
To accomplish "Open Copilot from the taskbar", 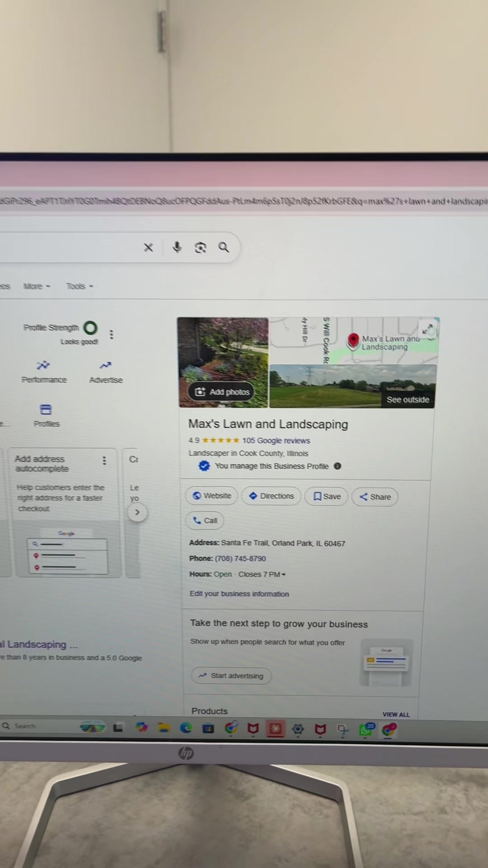I will coord(141,727).
